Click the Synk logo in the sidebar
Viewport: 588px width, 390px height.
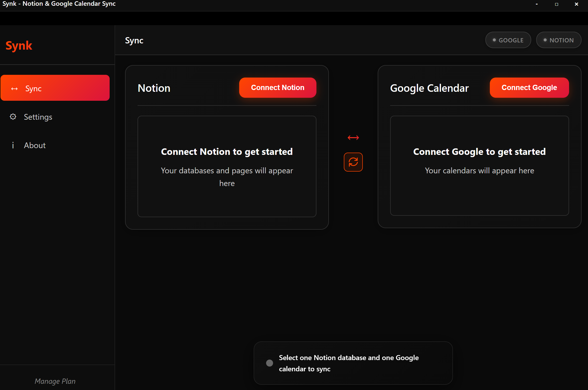[19, 46]
